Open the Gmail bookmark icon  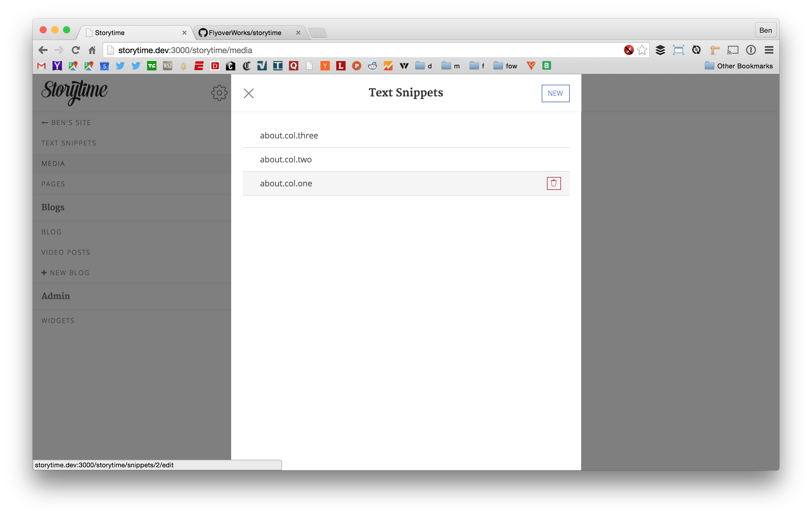[41, 66]
